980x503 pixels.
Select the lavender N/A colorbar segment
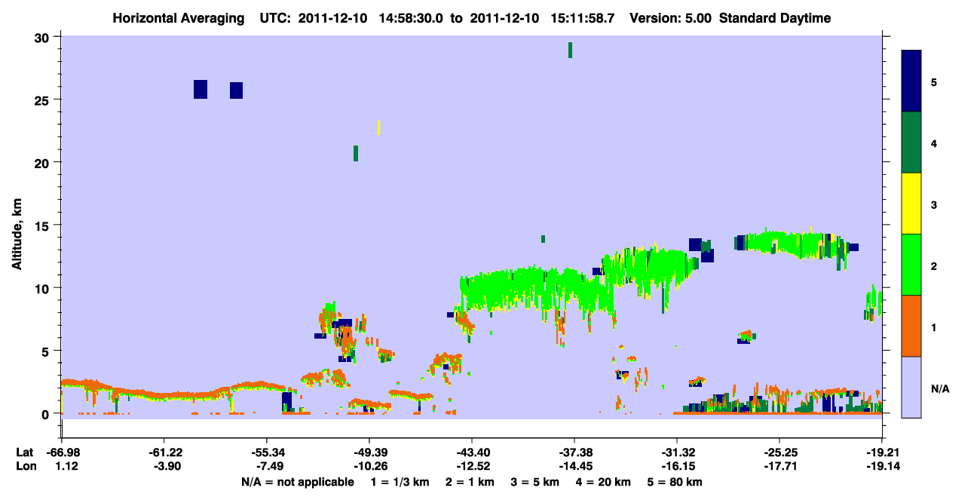point(911,387)
